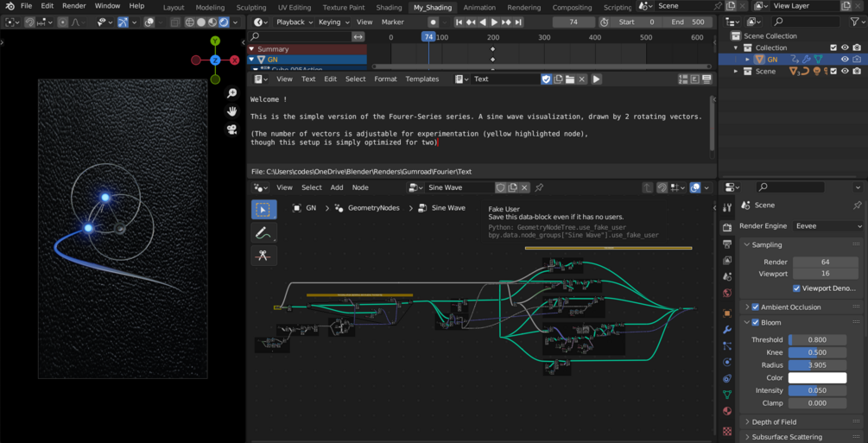Select rendered viewport shading mode

pyautogui.click(x=224, y=22)
